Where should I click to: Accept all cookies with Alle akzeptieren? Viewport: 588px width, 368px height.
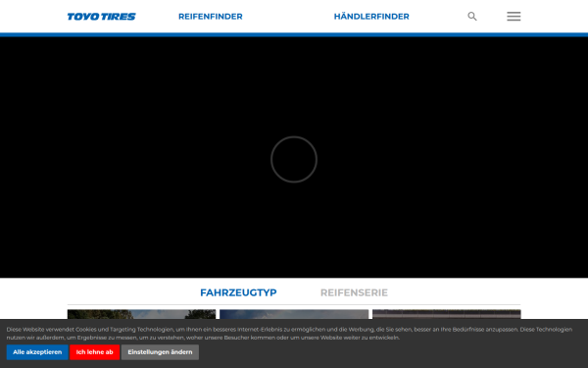click(37, 352)
